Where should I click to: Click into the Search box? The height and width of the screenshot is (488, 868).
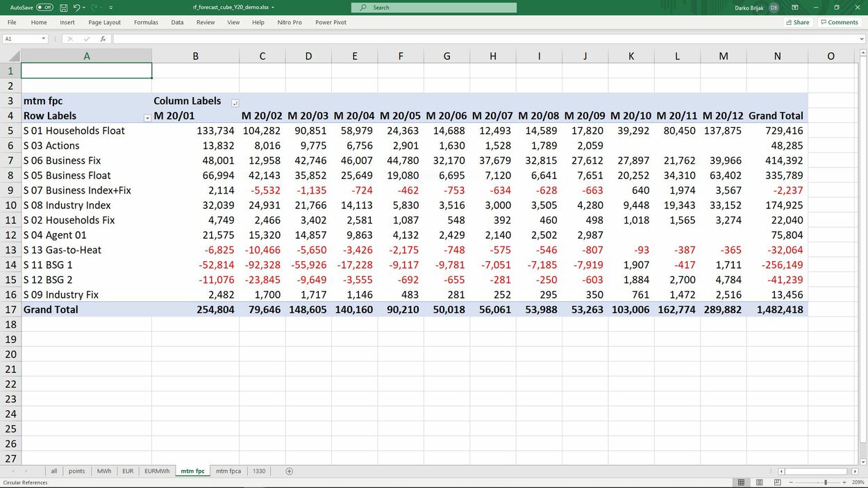click(434, 8)
